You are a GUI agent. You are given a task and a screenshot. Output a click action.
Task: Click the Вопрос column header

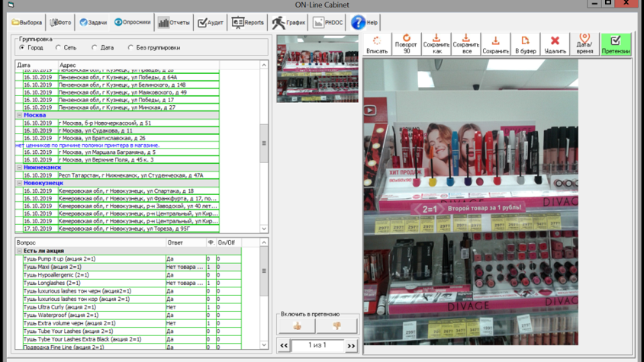(x=90, y=242)
